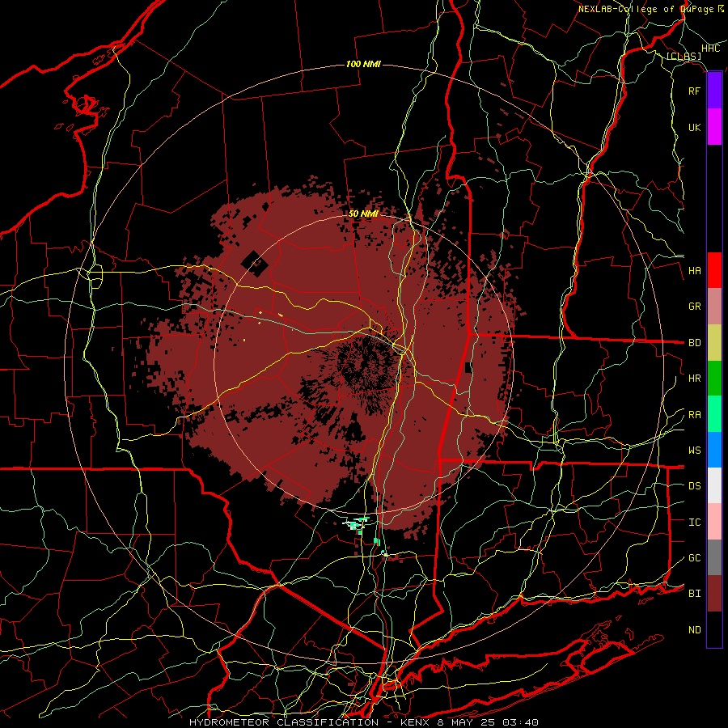
Task: Click the HR legend label
Action: click(x=694, y=379)
